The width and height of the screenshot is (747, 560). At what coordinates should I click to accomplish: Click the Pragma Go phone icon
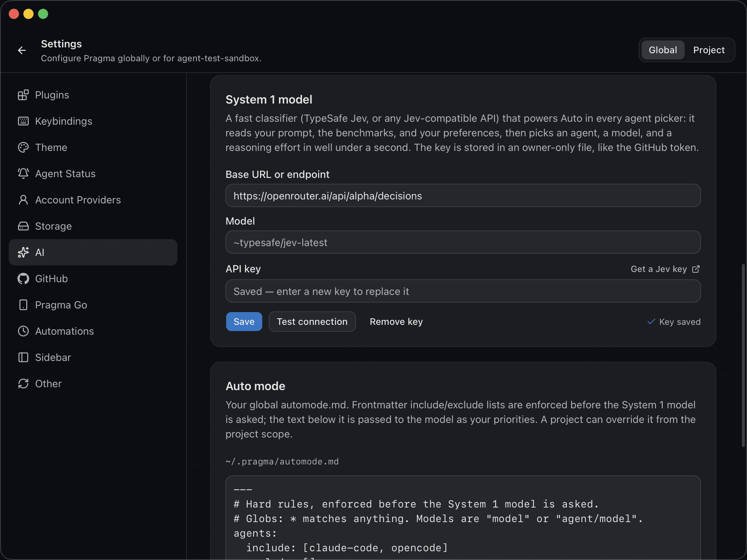pos(23,305)
